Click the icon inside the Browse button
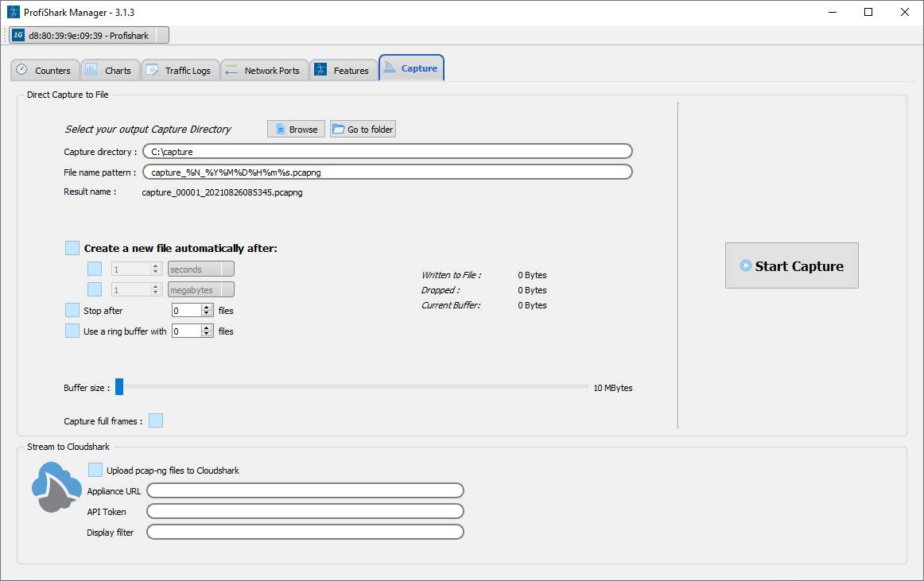The width and height of the screenshot is (924, 581). [x=279, y=129]
